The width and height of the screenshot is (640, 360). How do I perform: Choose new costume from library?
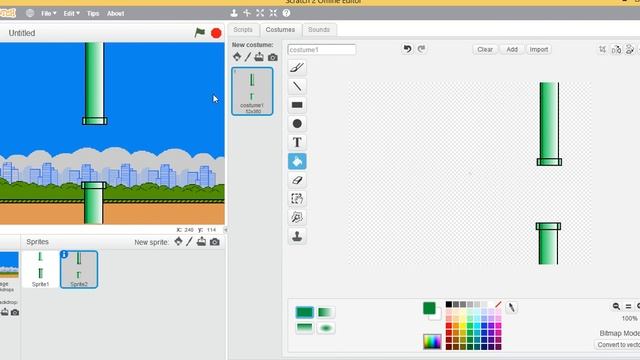tap(237, 57)
